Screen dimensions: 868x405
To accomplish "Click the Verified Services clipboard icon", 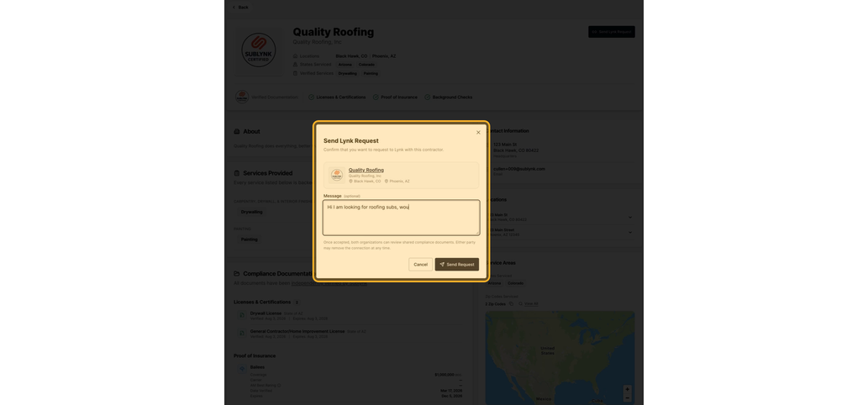I will [296, 73].
